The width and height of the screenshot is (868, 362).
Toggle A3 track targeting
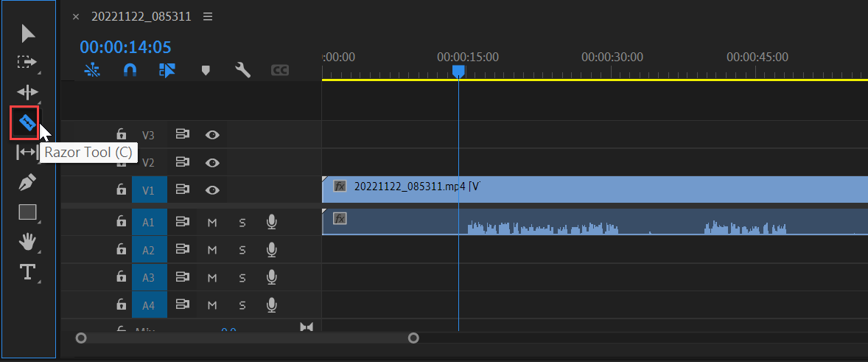(149, 276)
